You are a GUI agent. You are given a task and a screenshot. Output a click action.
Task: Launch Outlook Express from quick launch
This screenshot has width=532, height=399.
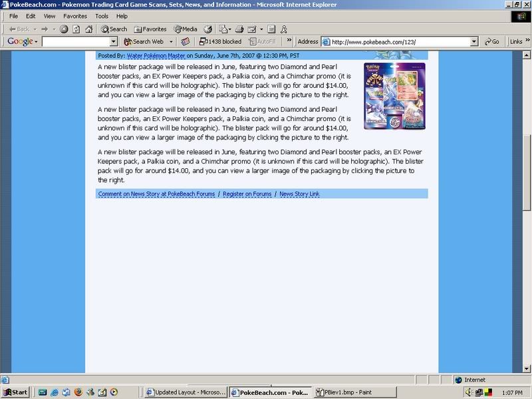click(x=66, y=392)
